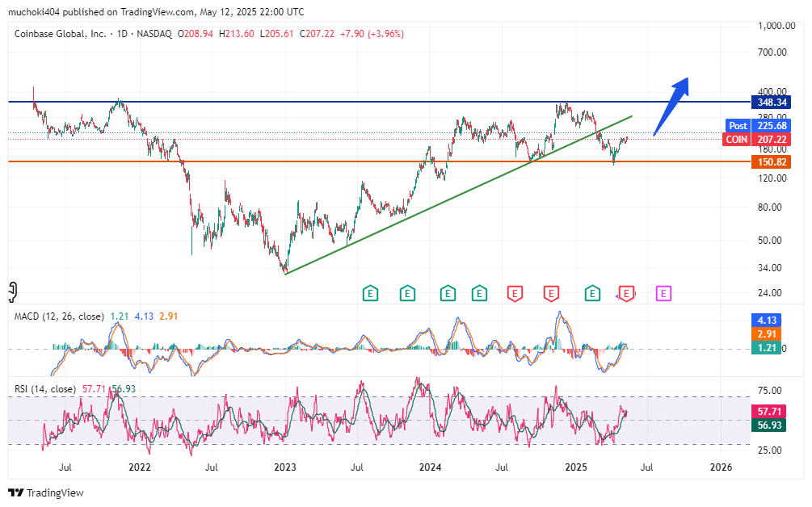Click the rightmost red earnings marker
The width and height of the screenshot is (812, 507).
tap(626, 294)
